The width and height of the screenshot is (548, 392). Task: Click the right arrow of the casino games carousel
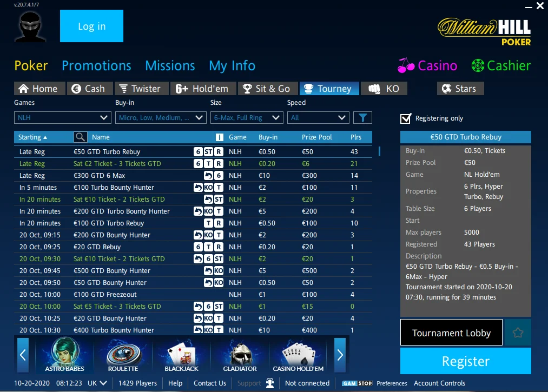[x=340, y=355]
